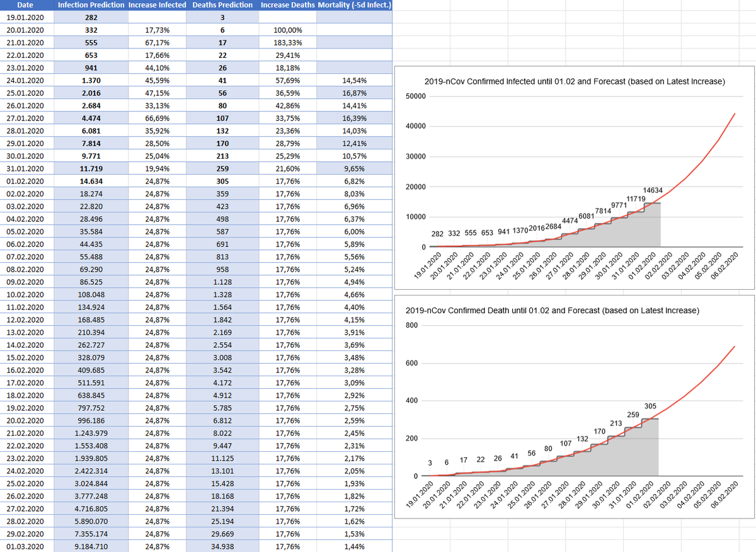Click y-axis value 50000 in Infected chart
This screenshot has width=756, height=552.
pyautogui.click(x=415, y=96)
